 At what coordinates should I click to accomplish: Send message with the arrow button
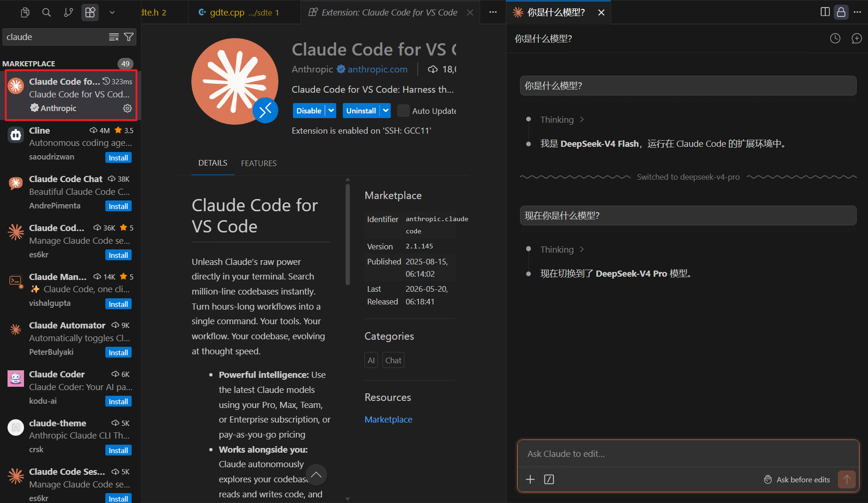coord(847,479)
